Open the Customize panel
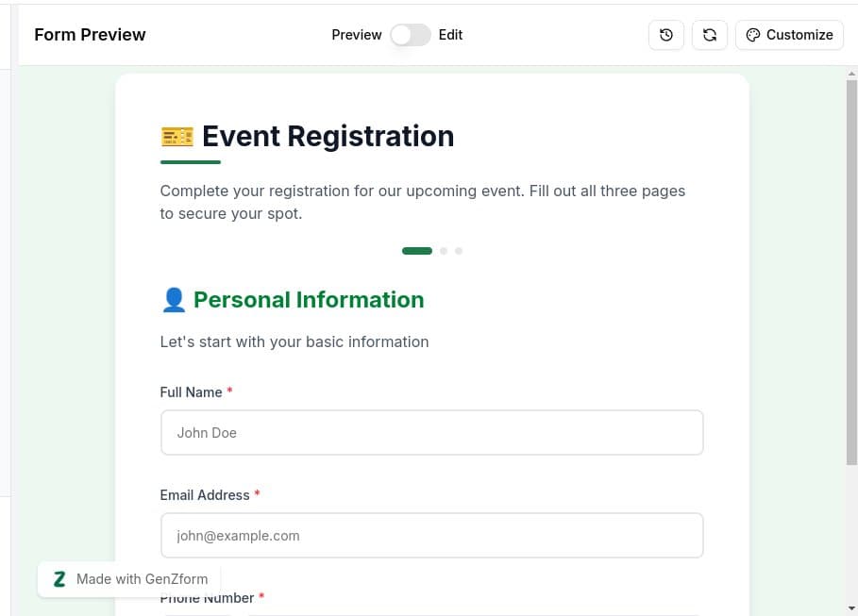The height and width of the screenshot is (616, 858). tap(789, 35)
